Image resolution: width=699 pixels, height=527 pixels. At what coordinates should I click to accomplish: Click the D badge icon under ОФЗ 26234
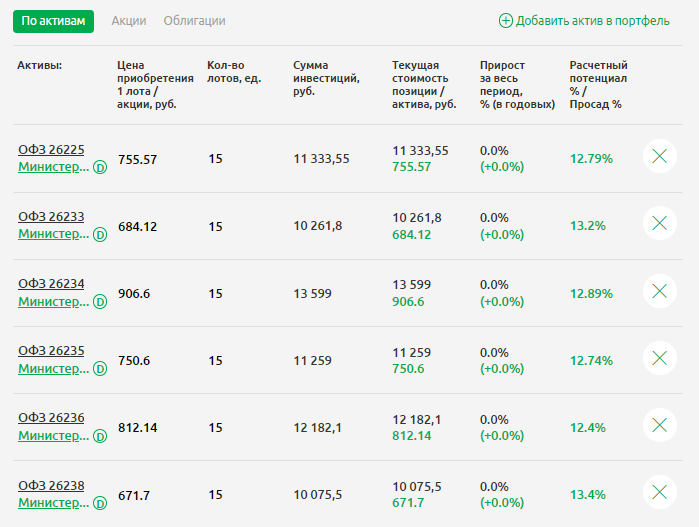coord(100,302)
